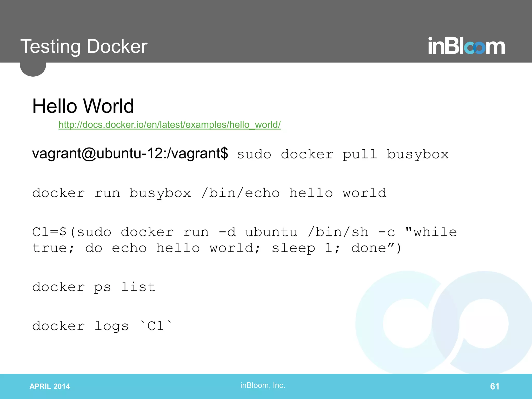532x399 pixels.
Task: Click the 'inBloom, Inc.' footer text
Action: click(x=263, y=385)
